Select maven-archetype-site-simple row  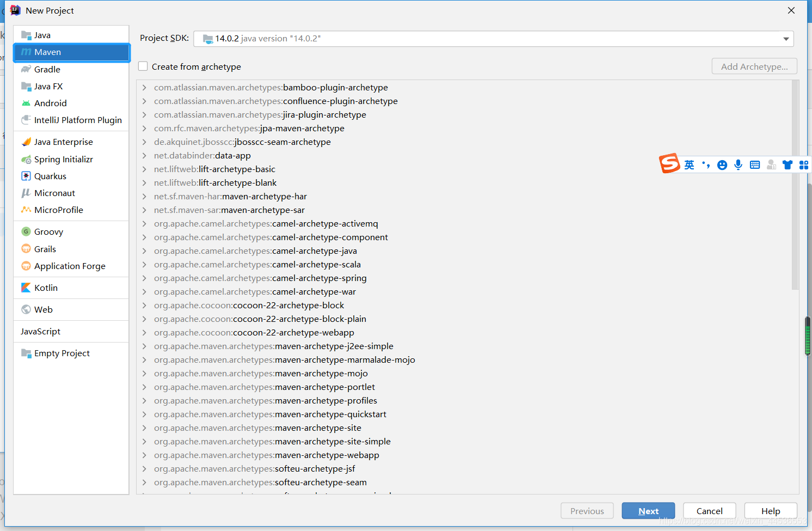click(x=464, y=441)
